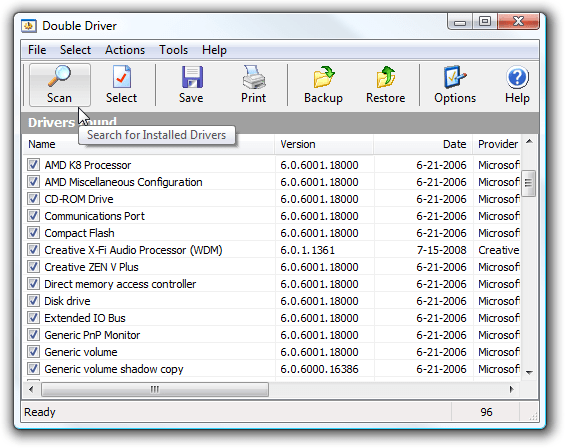Sort by the Provider column header
This screenshot has width=565, height=448.
[497, 144]
